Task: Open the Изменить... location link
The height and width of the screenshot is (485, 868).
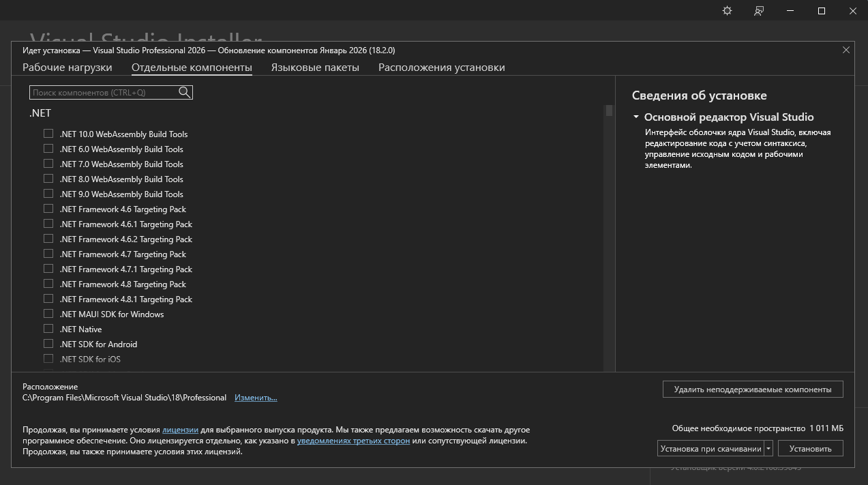Action: pos(256,398)
